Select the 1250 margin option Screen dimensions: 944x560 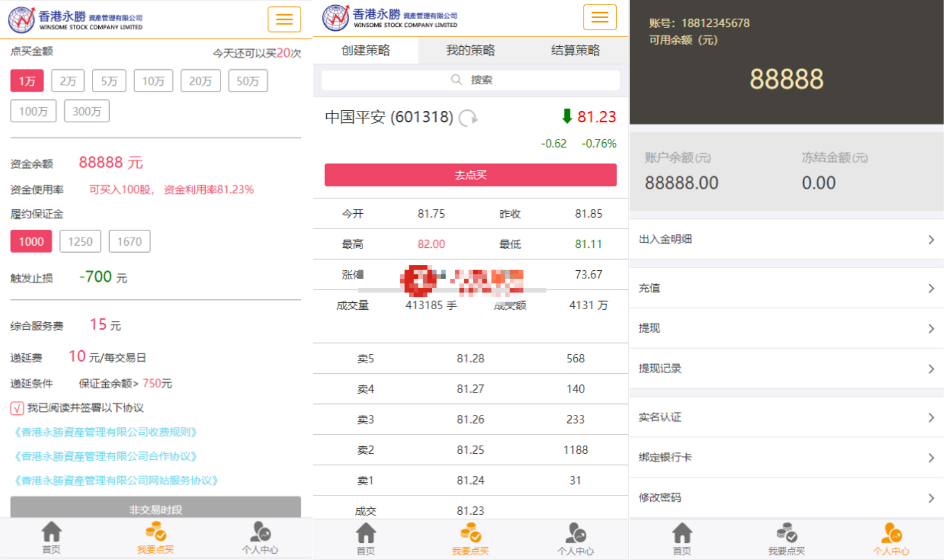80,241
